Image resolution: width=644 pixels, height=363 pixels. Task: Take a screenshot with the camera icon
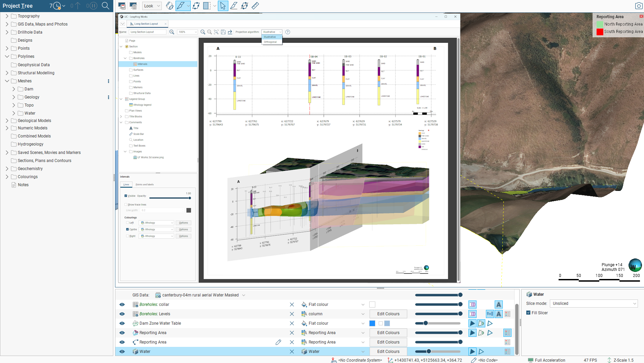pyautogui.click(x=638, y=6)
